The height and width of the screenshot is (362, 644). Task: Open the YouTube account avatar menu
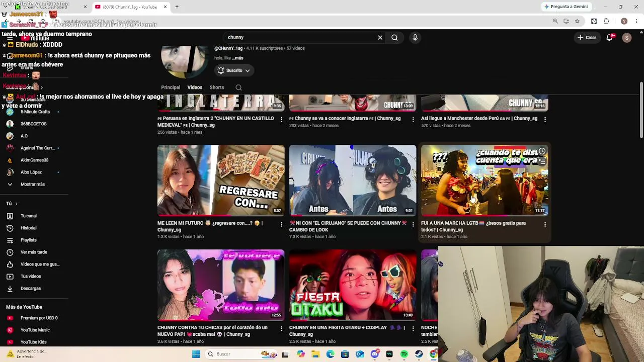tap(626, 38)
